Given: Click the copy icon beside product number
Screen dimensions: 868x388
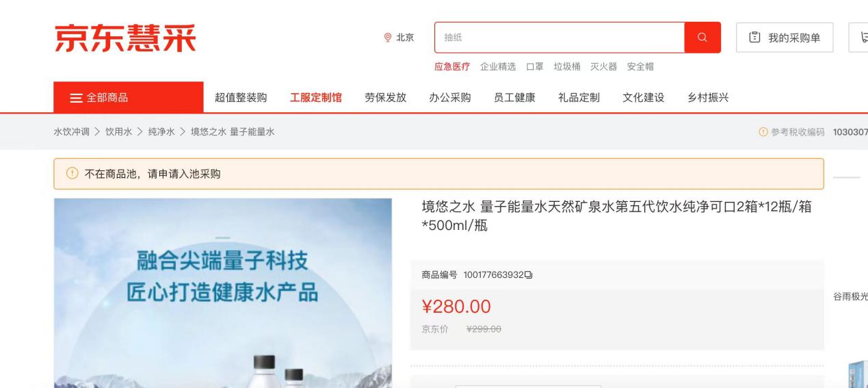Looking at the screenshot, I should point(529,275).
